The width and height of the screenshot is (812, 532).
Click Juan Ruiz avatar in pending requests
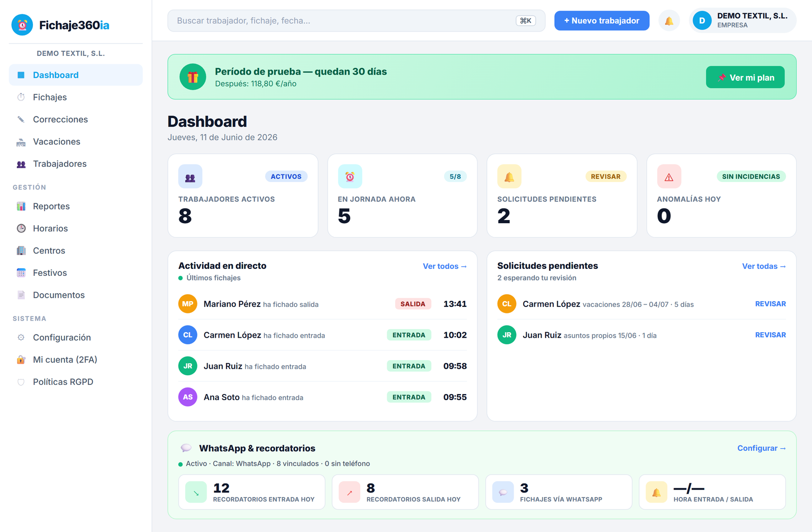pyautogui.click(x=506, y=335)
